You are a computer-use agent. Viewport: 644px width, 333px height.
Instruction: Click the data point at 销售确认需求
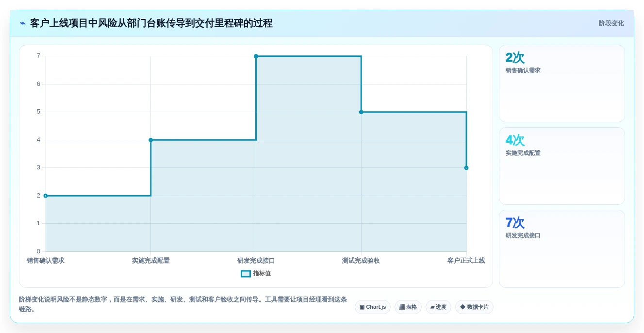click(x=46, y=196)
